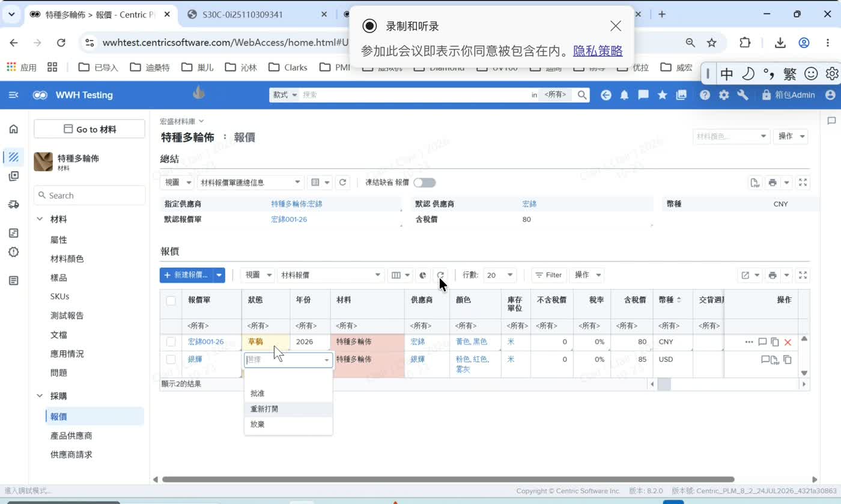Click the search magnifier in the header search bar
841x504 pixels.
(582, 95)
